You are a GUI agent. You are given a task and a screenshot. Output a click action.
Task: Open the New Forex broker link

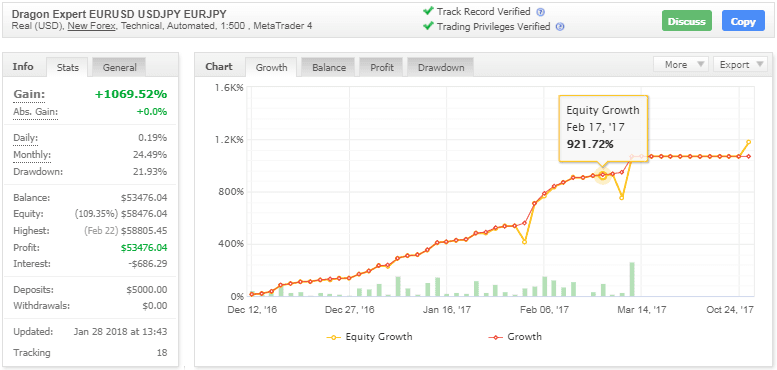(92, 26)
